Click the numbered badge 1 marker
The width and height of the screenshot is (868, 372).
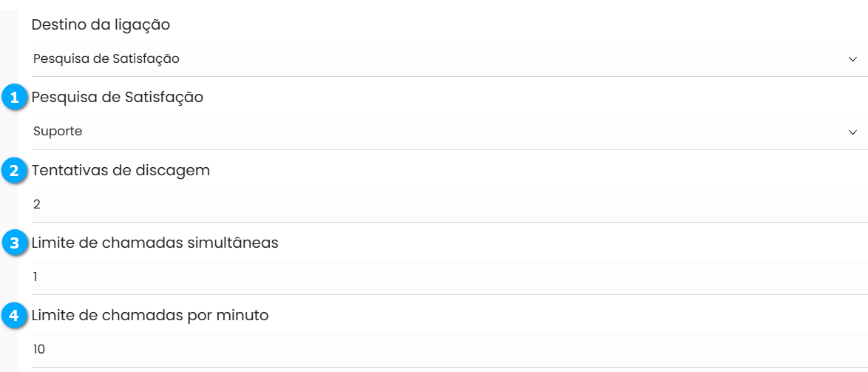point(13,98)
